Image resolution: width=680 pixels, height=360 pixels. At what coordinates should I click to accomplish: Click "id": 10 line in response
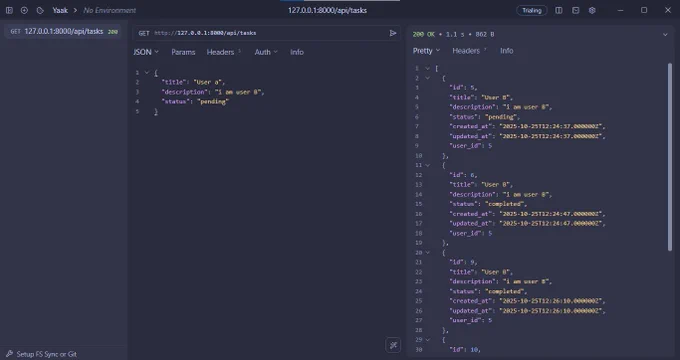465,349
